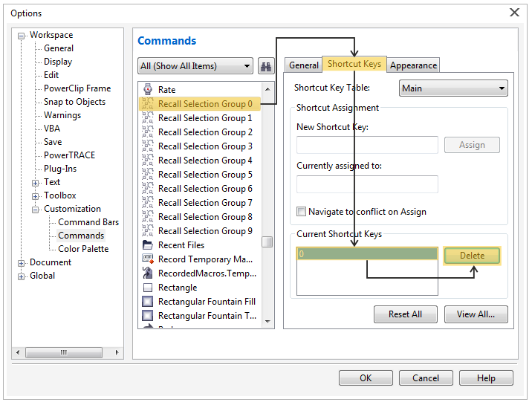Switch to the General tab
Viewport: 532px width, 405px height.
pos(304,65)
